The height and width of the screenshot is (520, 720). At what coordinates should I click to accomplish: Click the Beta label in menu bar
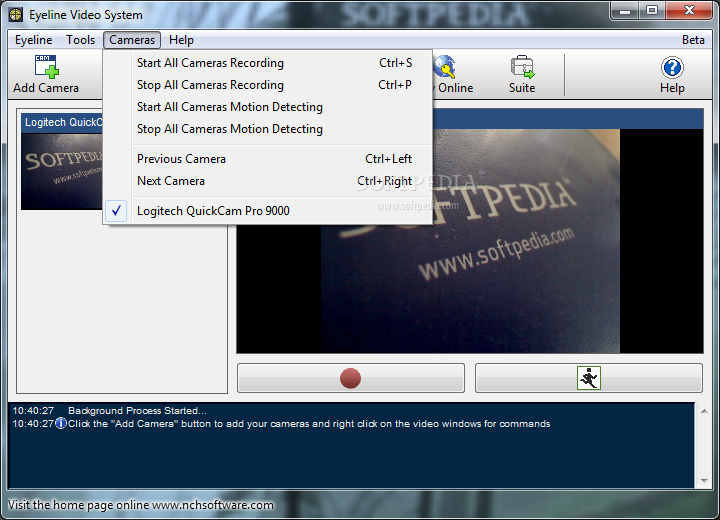click(x=693, y=40)
